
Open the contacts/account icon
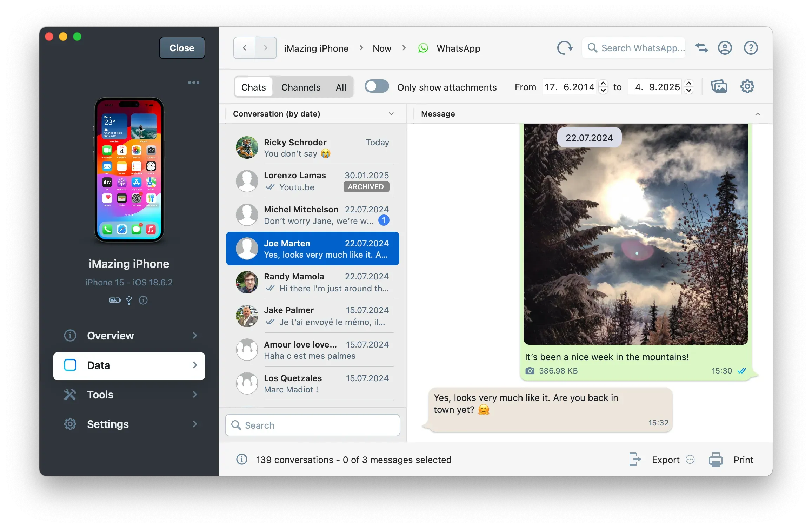click(x=725, y=48)
